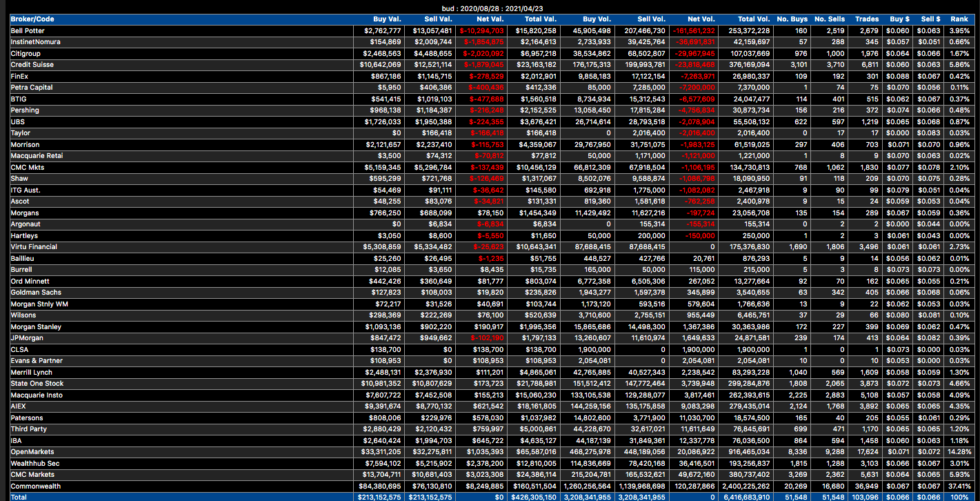Click the UBS broker name

coord(17,121)
